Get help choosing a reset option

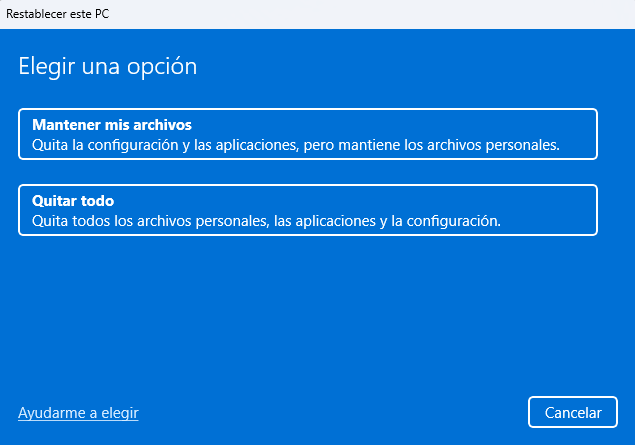click(78, 413)
